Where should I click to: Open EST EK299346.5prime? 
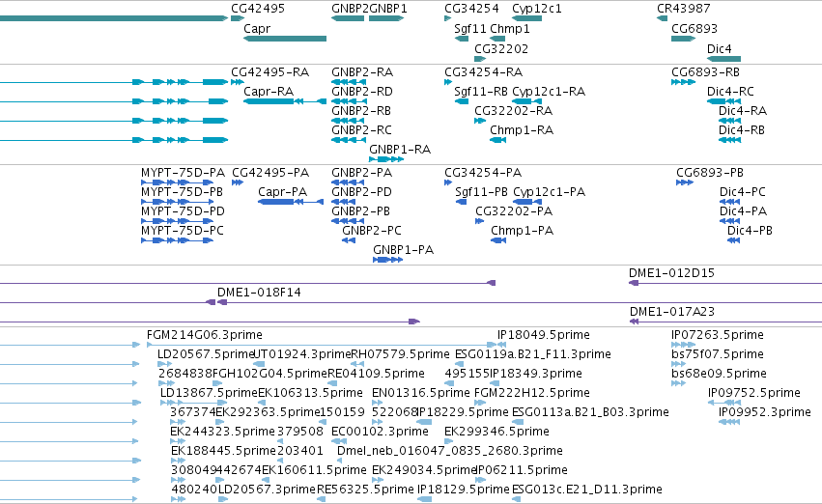497,433
